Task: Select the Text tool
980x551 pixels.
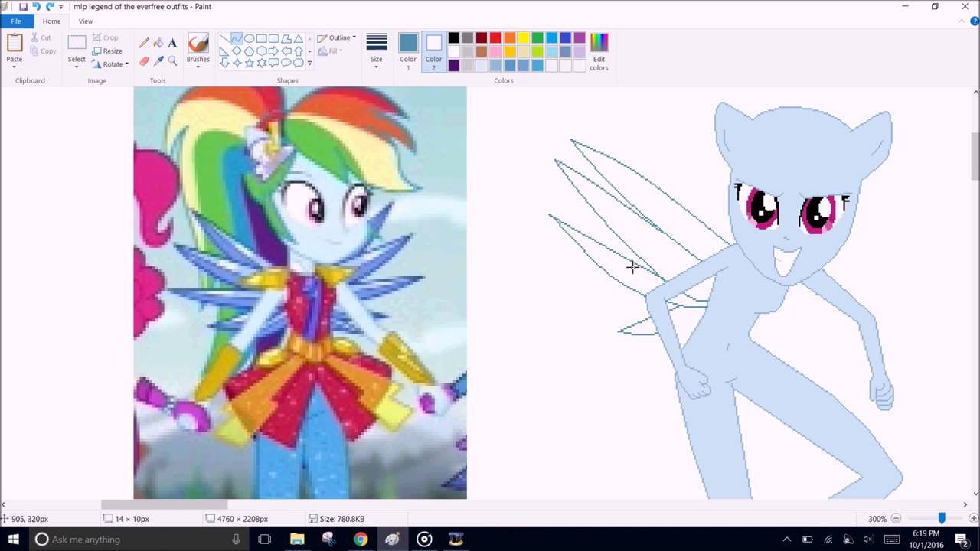Action: 172,43
